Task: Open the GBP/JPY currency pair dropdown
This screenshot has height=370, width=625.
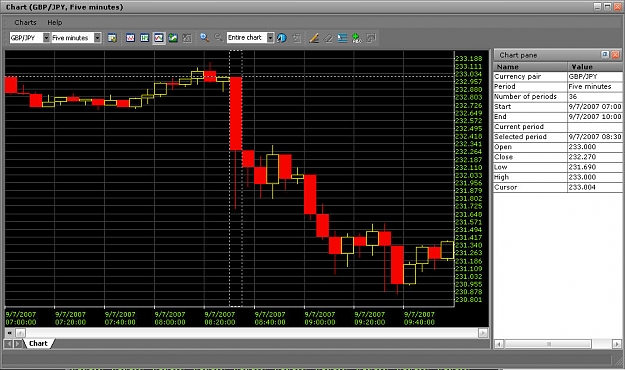Action: (x=46, y=38)
